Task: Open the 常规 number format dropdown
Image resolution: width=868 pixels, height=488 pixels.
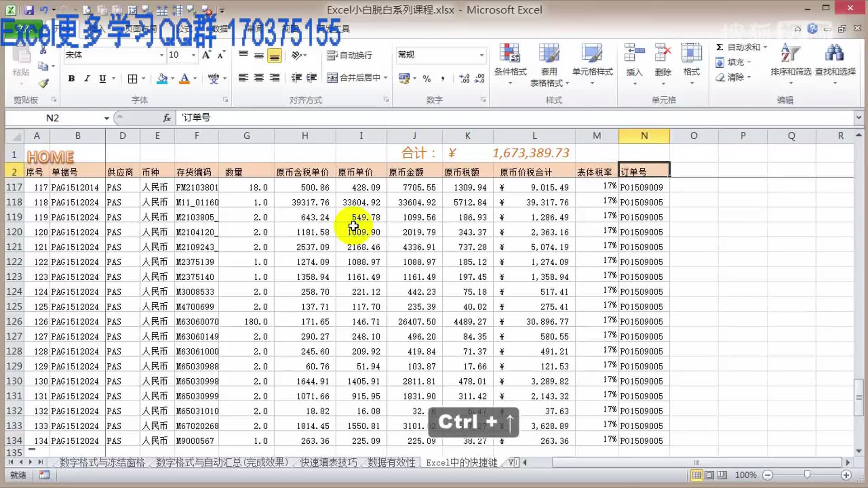Action: [x=482, y=55]
